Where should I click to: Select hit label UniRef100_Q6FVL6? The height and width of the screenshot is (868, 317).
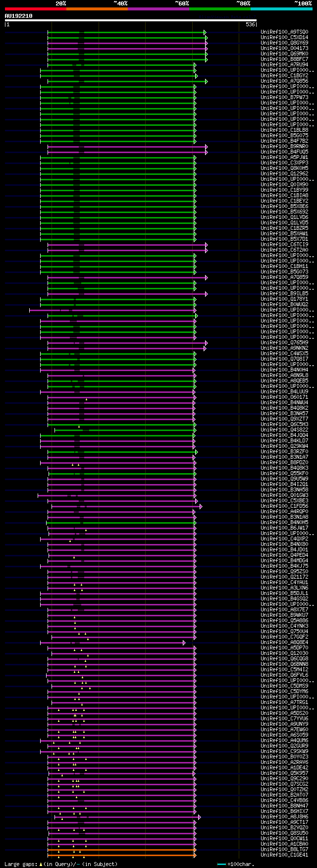click(284, 675)
